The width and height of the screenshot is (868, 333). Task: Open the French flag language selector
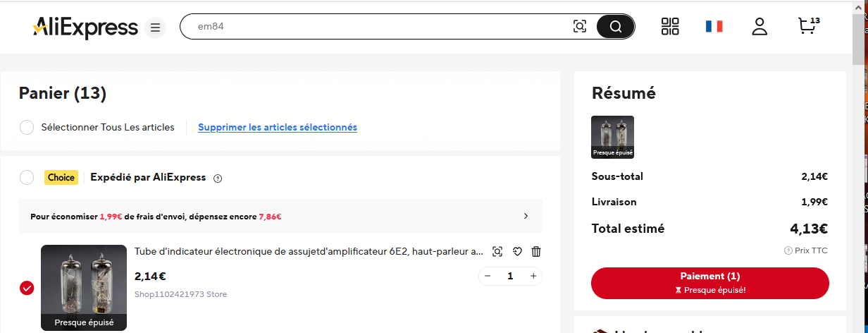(714, 27)
